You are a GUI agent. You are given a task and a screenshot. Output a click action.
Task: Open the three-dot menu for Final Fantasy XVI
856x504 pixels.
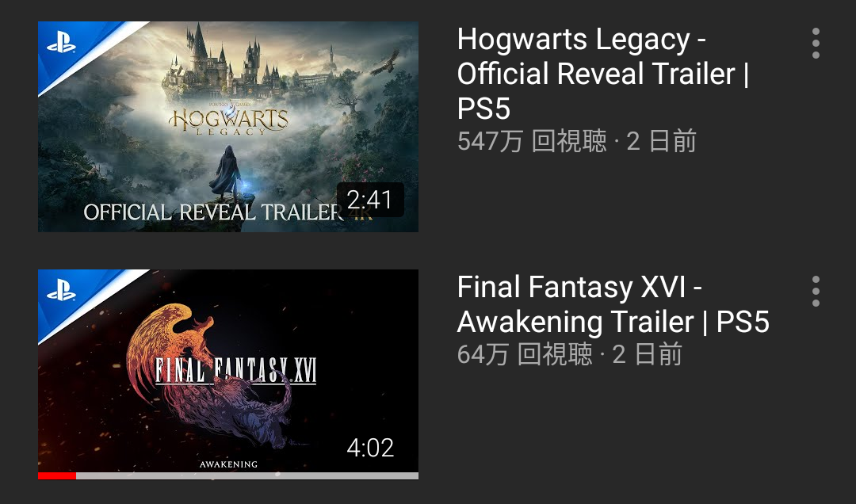coord(816,291)
